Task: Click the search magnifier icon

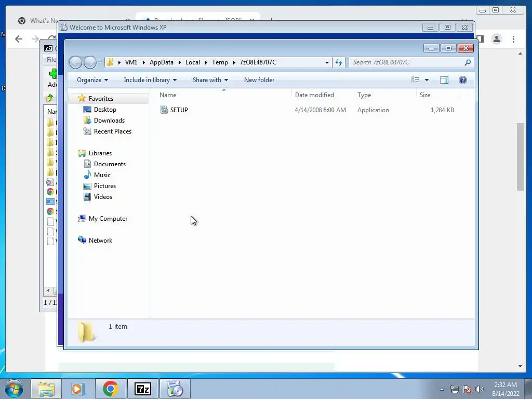Action: (468, 62)
